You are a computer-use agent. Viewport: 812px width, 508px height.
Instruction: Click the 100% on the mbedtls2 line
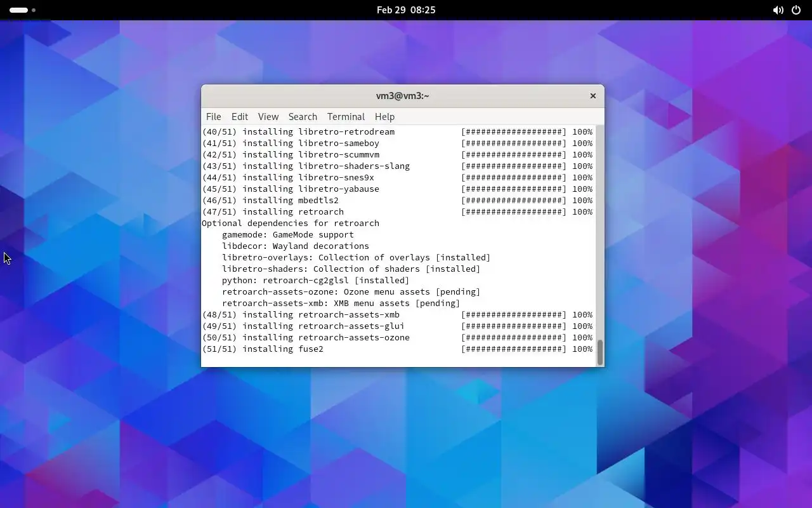pyautogui.click(x=582, y=201)
